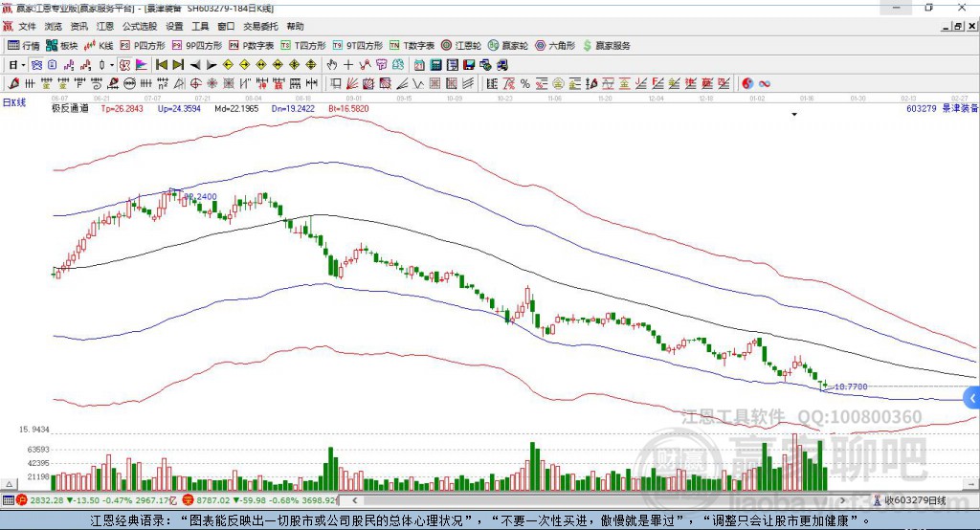Toggle the boxed 权 adjustment icon

[125, 65]
